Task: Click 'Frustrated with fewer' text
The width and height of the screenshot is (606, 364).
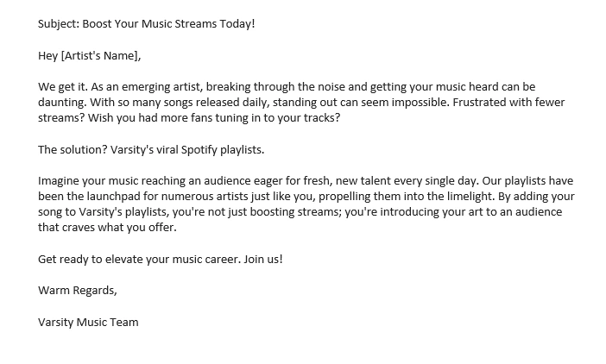Action: 508,103
